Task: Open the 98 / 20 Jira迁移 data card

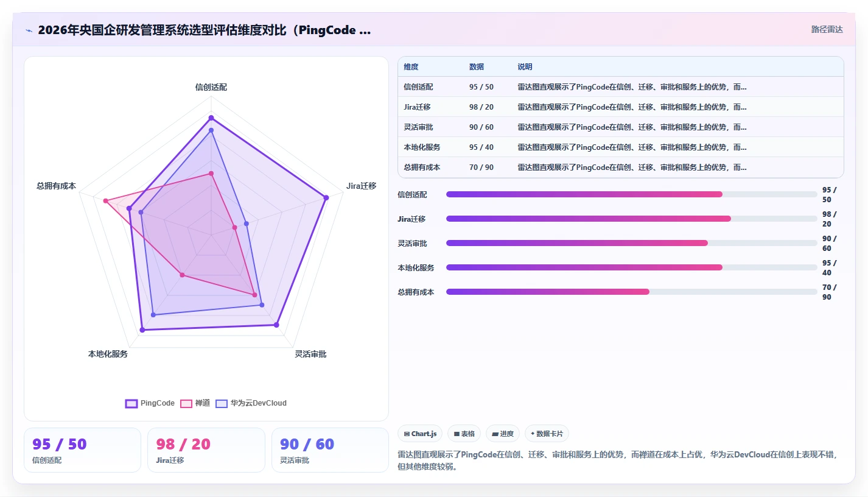Action: click(x=206, y=450)
